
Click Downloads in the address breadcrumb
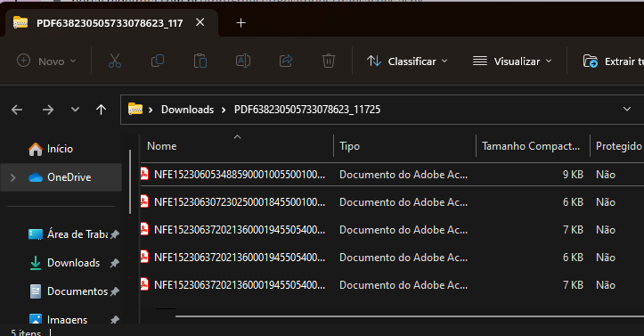(187, 110)
